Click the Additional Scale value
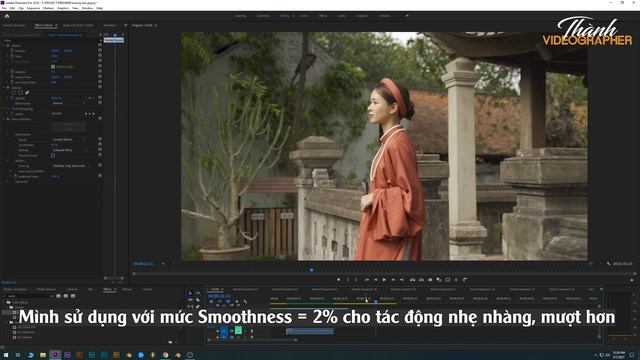The image size is (640, 360). pos(56,176)
